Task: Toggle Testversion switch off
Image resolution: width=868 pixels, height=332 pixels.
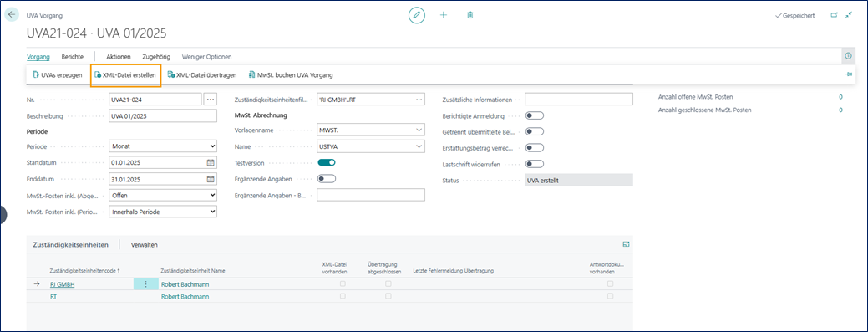Action: tap(327, 162)
